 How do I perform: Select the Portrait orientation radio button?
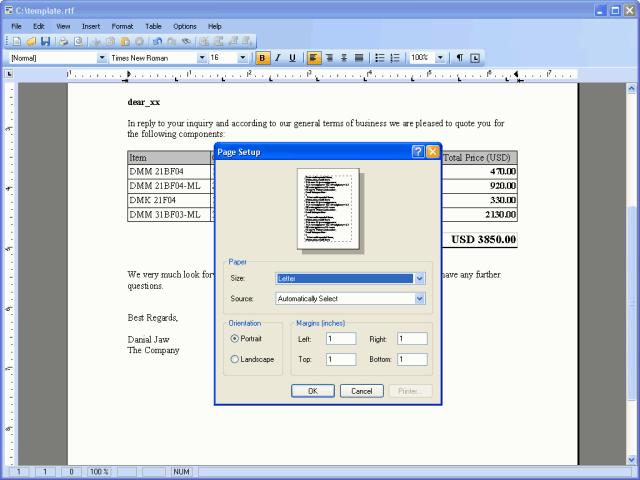click(235, 338)
